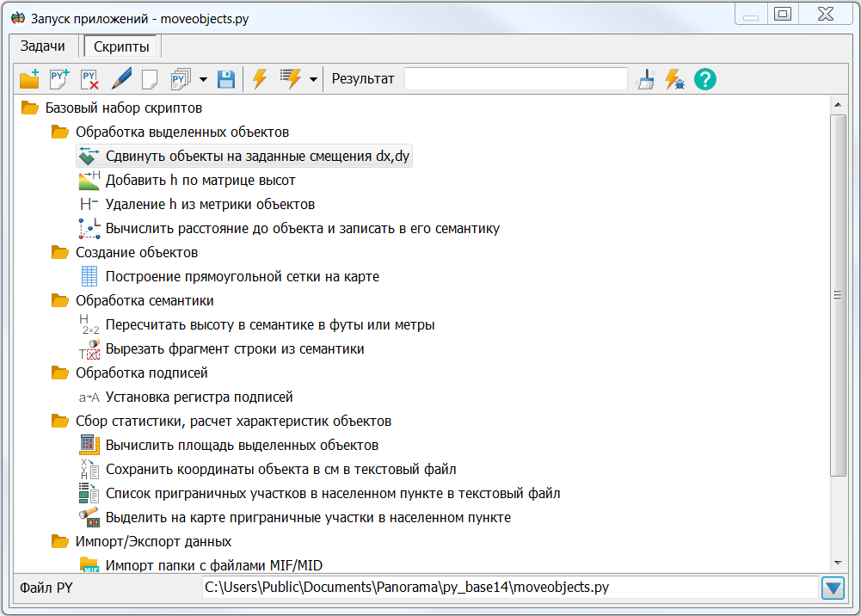Click inside the Результат input field
This screenshot has width=861, height=616.
point(514,78)
